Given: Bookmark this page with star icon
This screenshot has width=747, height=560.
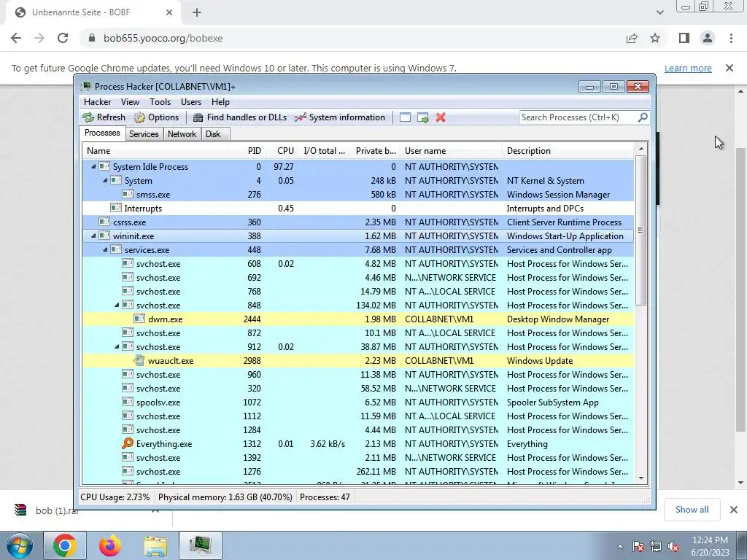Looking at the screenshot, I should (655, 38).
